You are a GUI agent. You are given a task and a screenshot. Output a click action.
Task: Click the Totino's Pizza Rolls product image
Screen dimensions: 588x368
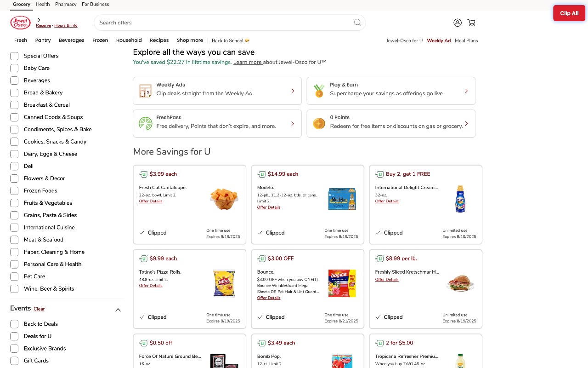click(224, 283)
